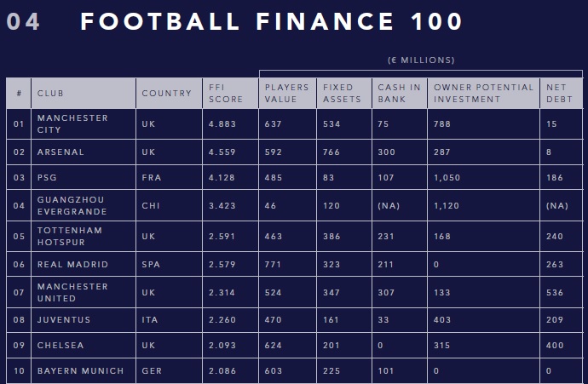This screenshot has width=588, height=384.
Task: Click the Guangzhou Evergrande club cell
Action: (x=84, y=206)
